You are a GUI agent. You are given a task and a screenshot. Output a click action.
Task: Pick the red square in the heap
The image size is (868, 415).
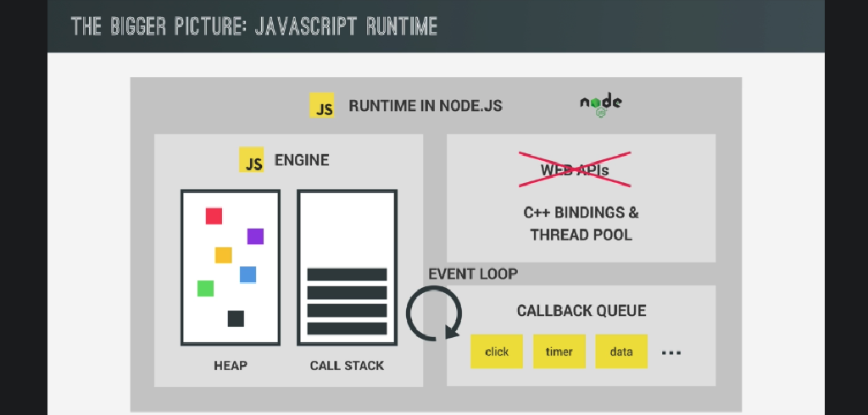click(214, 216)
